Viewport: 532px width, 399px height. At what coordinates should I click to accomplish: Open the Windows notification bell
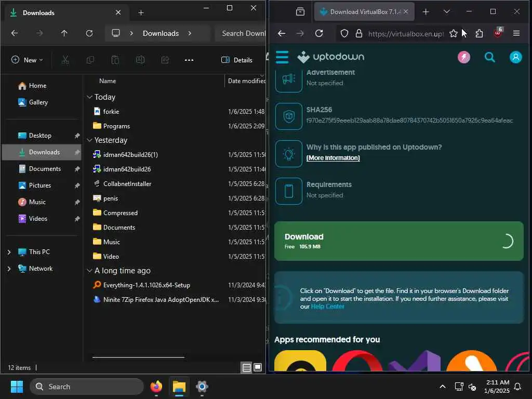click(x=517, y=387)
